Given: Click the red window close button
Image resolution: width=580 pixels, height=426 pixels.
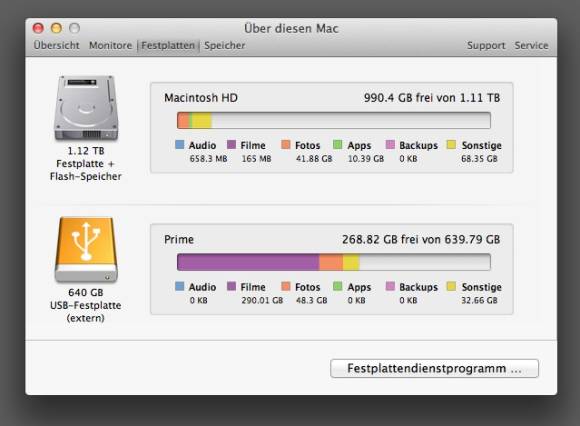Looking at the screenshot, I should pos(38,28).
